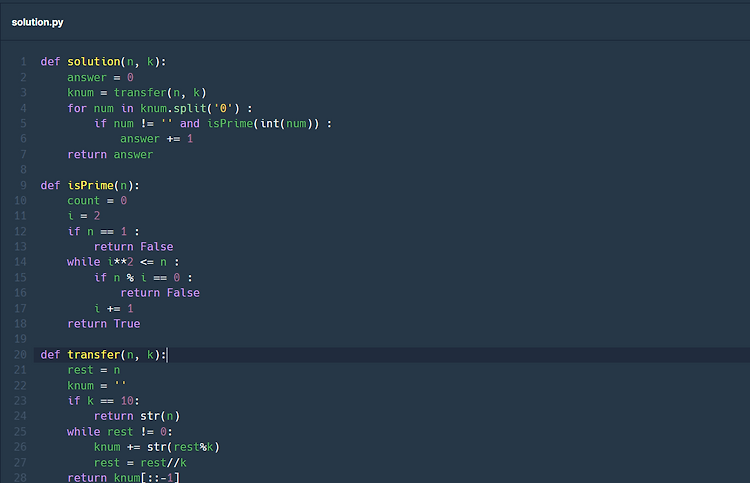Click 'return str(n)' on line 24
The width and height of the screenshot is (750, 483).
click(137, 416)
